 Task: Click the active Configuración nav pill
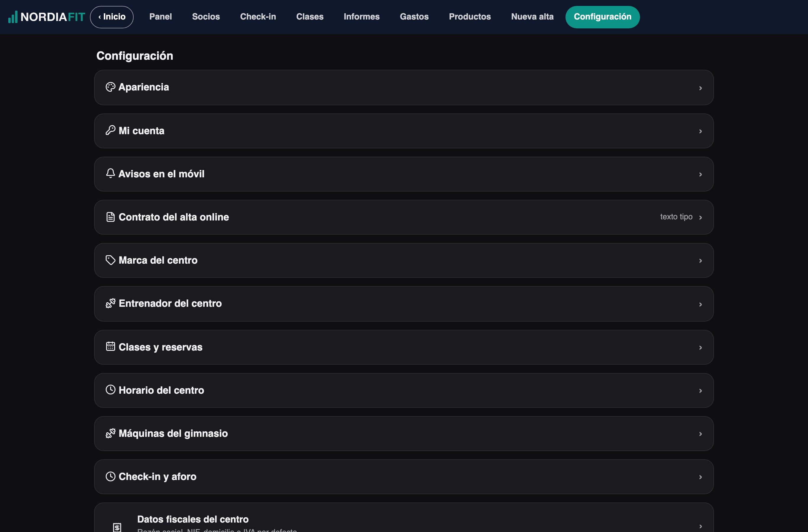603,17
